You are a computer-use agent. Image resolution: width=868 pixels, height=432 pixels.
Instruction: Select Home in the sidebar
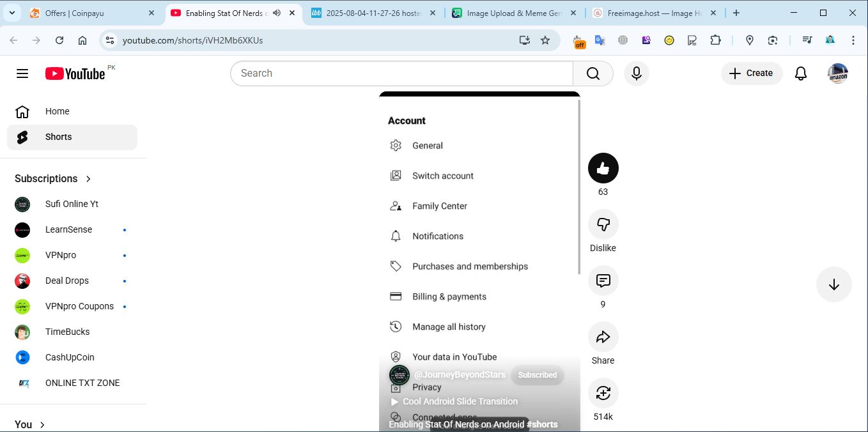(x=72, y=111)
